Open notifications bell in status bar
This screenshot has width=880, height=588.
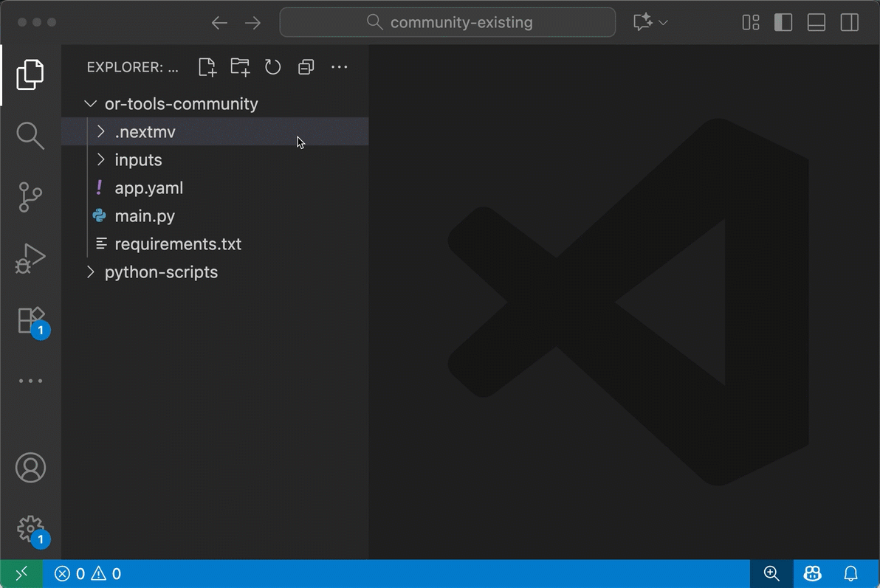pos(850,573)
